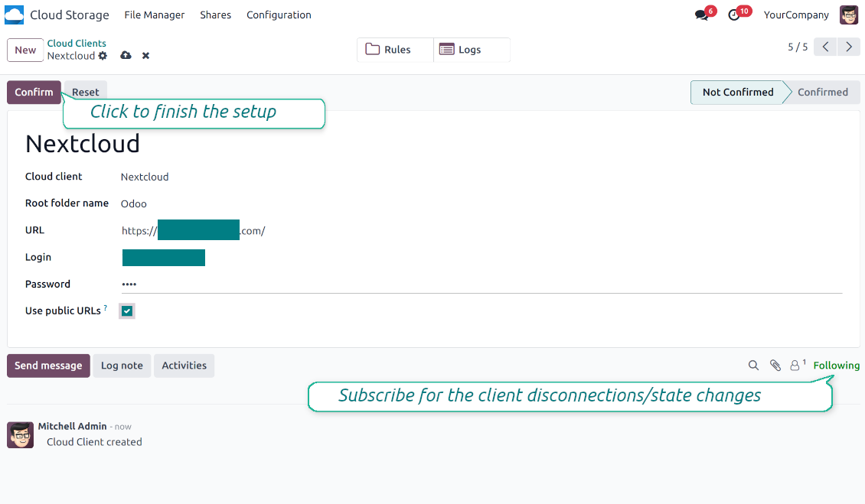Open the chat messages icon with badge 6

(702, 15)
